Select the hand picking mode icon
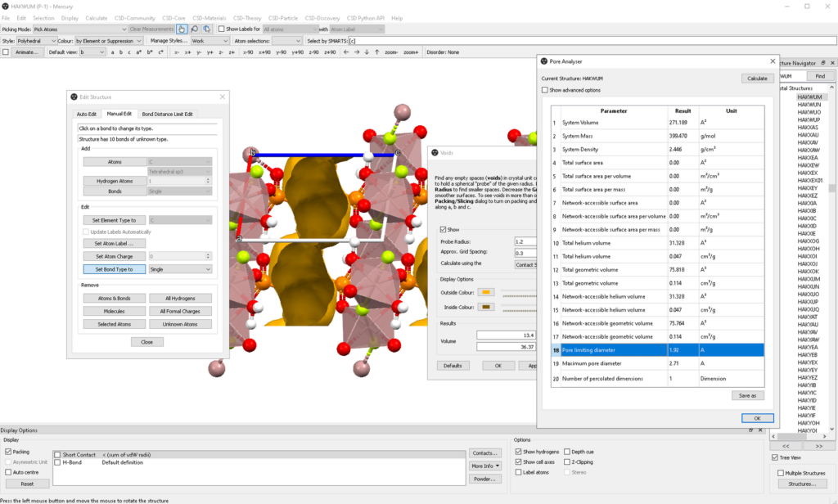Image resolution: width=838 pixels, height=504 pixels. point(182,29)
